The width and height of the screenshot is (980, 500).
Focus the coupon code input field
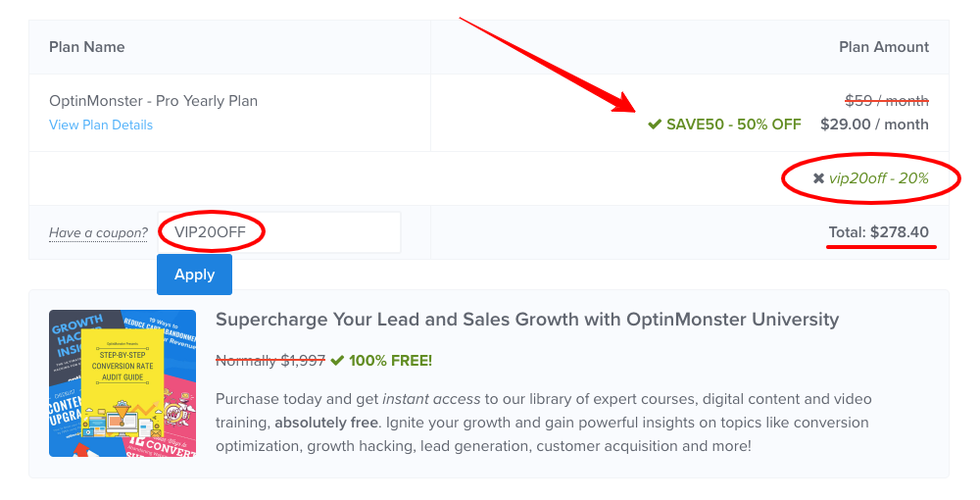click(278, 232)
